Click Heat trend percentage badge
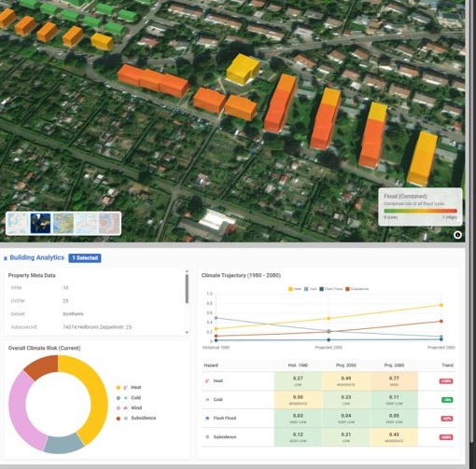476x469 pixels. click(446, 381)
